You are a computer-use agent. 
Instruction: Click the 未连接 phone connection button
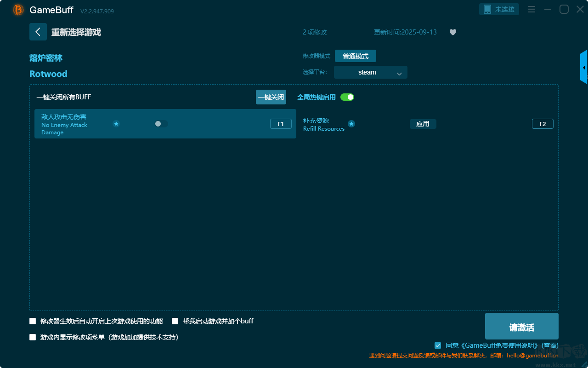pos(499,9)
